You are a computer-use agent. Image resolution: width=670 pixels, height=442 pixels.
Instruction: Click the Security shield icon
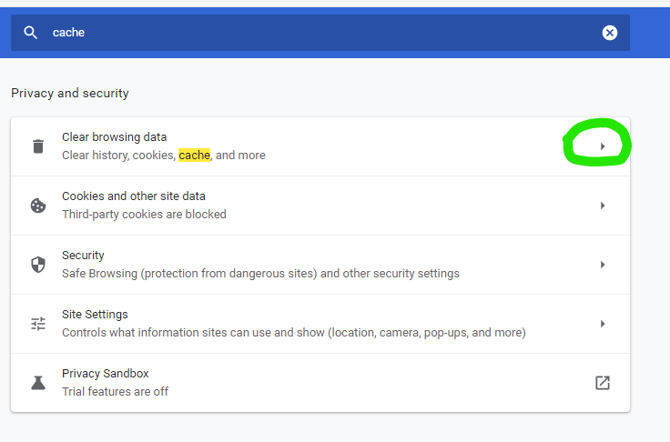[38, 265]
